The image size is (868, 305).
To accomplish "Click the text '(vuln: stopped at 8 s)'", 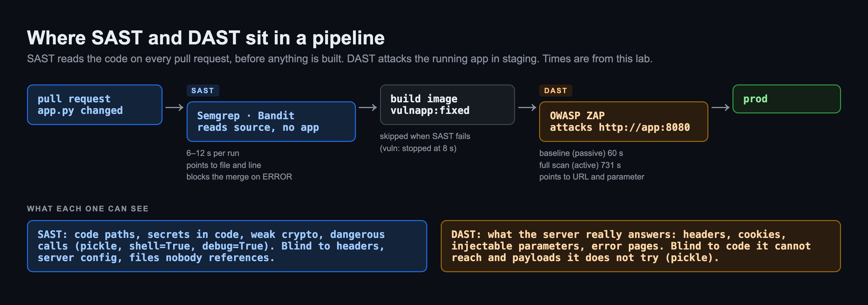I will pyautogui.click(x=418, y=148).
